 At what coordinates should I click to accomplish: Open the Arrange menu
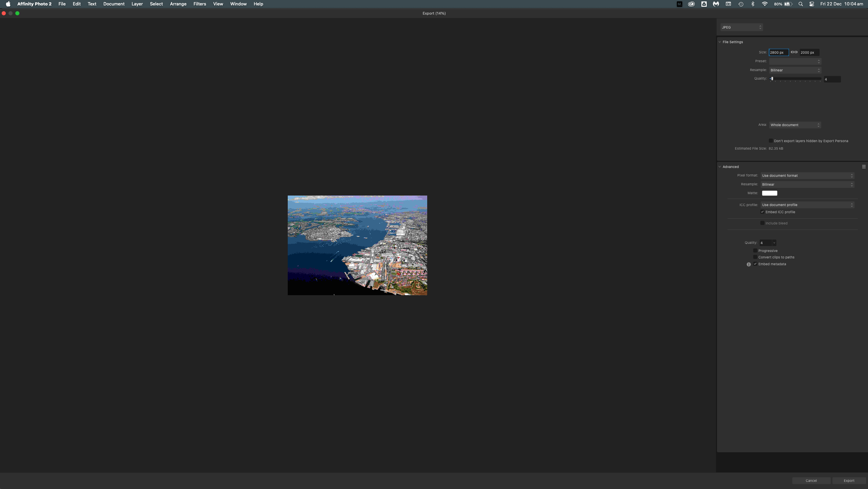178,4
